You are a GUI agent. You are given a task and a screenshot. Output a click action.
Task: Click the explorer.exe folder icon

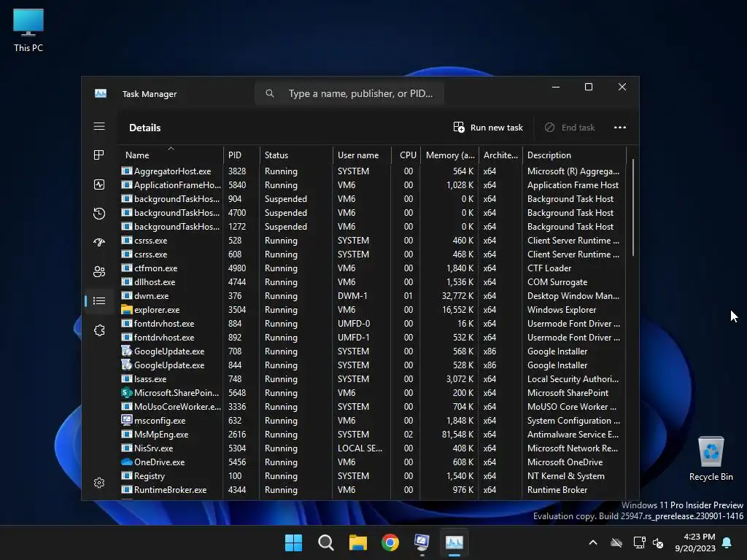126,309
